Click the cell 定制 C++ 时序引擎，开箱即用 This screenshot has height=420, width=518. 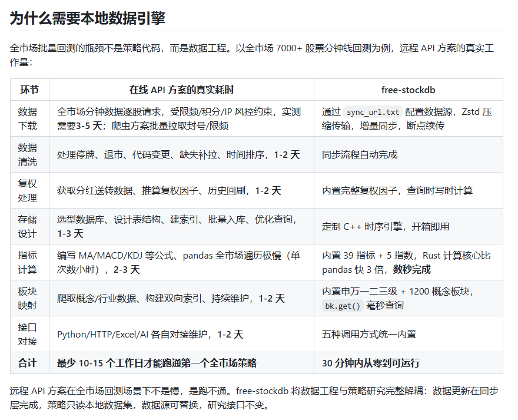409,227
